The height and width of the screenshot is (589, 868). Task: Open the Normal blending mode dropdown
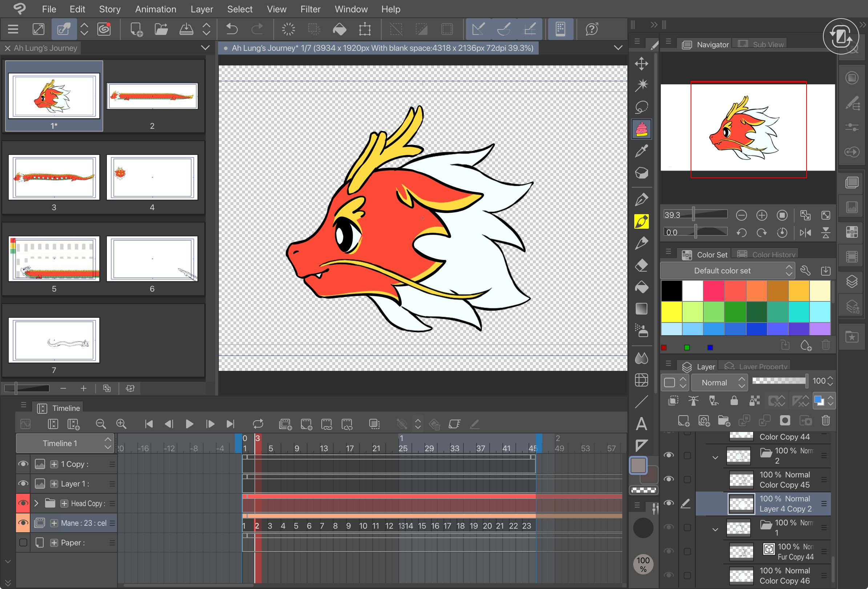719,382
